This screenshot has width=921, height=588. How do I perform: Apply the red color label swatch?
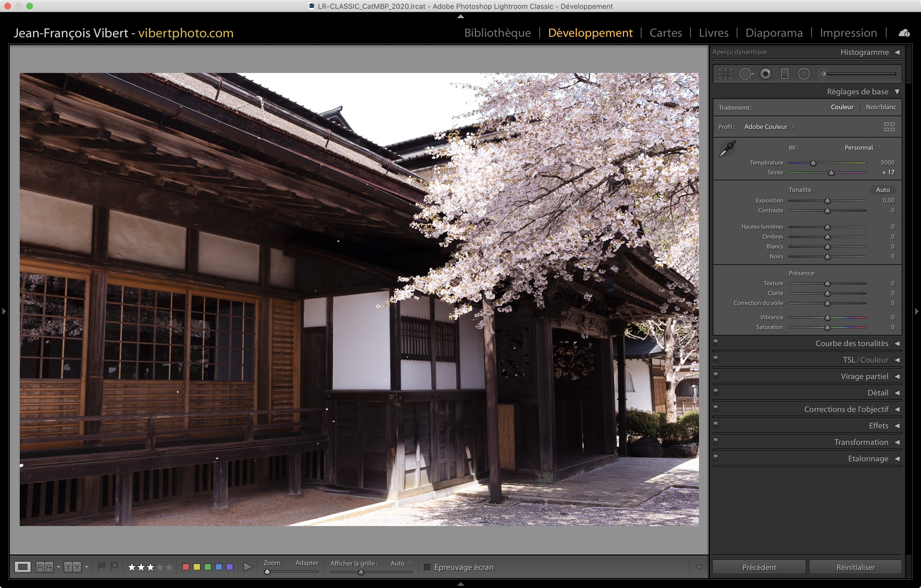click(186, 567)
